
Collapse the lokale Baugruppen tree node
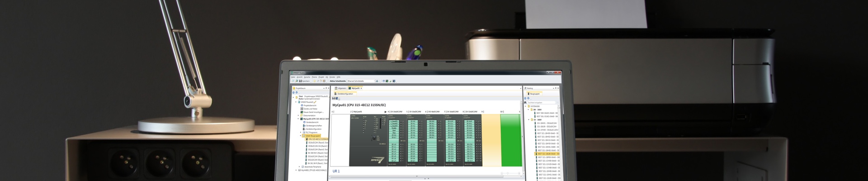[x=302, y=136]
